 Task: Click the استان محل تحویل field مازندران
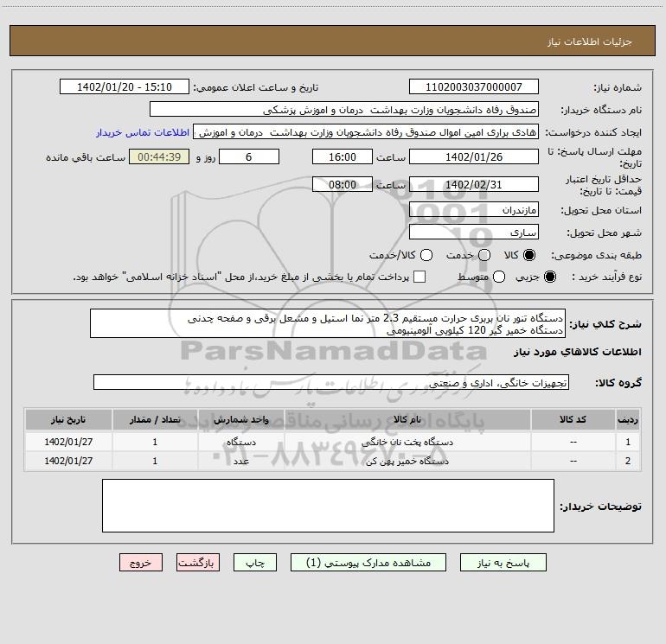click(x=474, y=210)
